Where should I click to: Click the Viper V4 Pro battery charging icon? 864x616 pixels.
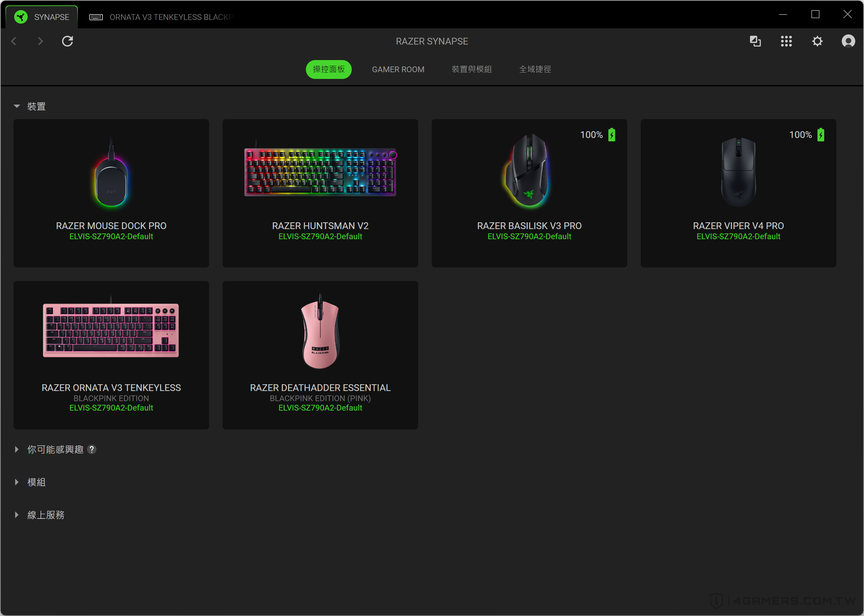tap(821, 135)
